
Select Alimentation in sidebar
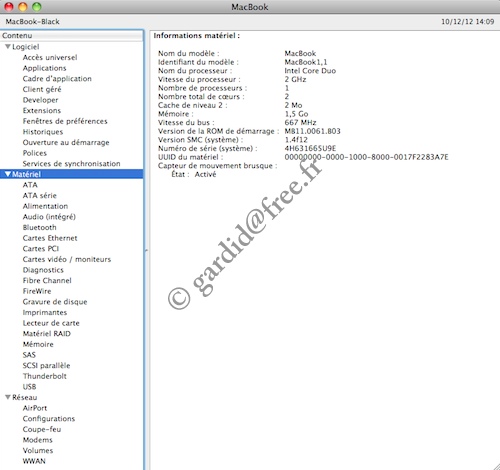tap(45, 206)
